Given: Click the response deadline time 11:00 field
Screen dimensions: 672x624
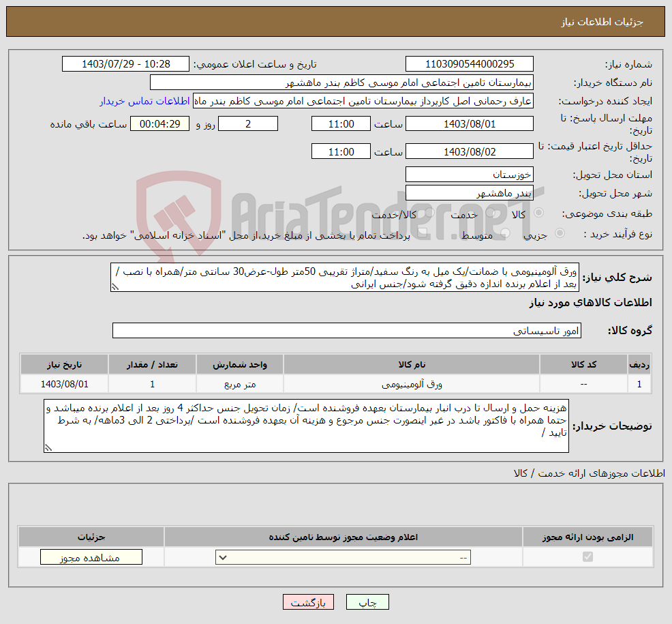Looking at the screenshot, I should coord(341,124).
